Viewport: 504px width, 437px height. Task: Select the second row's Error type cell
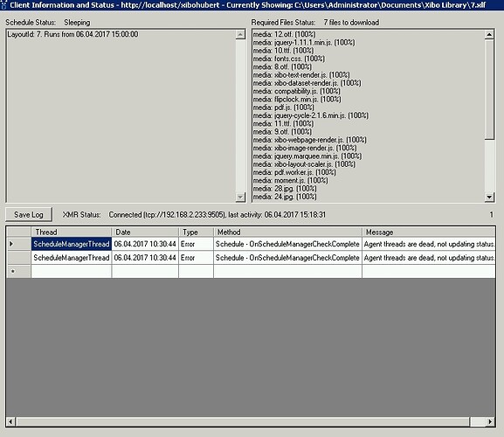196,258
